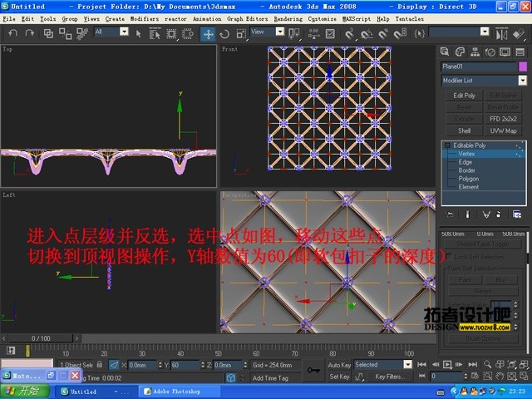
Task: Click Remove Modifier from Stack icon
Action: tap(499, 214)
